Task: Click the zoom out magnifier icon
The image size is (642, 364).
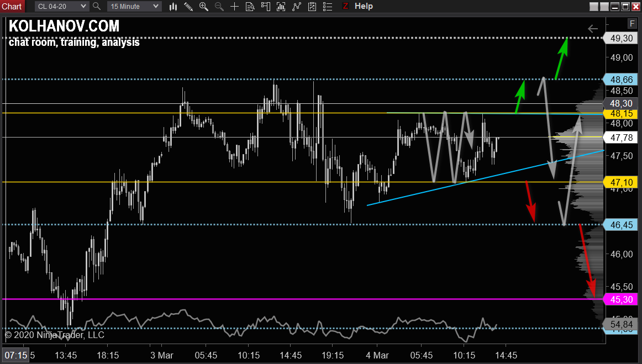Action: (x=219, y=6)
